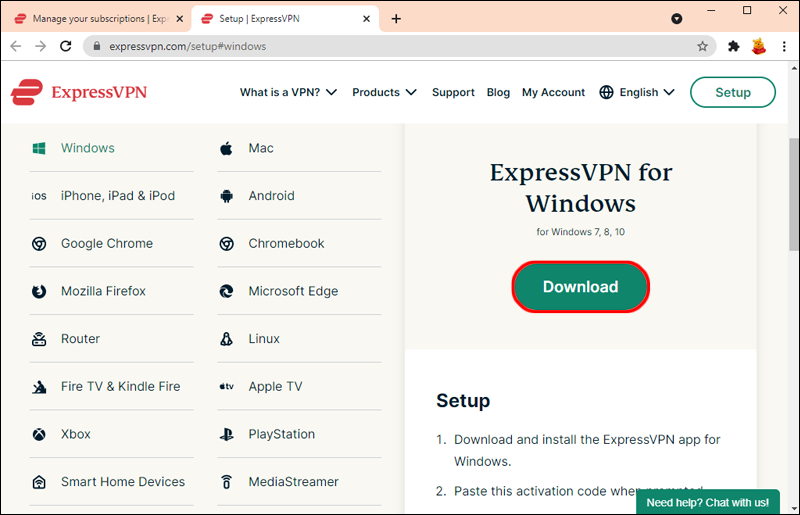This screenshot has width=800, height=515.
Task: Click the browser profile avatar icon
Action: [x=759, y=46]
